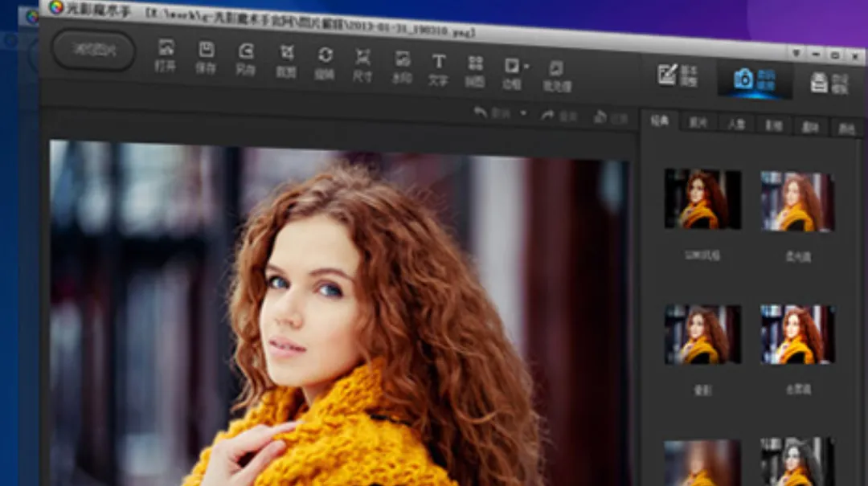Select the 裁剪 crop tool

click(286, 61)
